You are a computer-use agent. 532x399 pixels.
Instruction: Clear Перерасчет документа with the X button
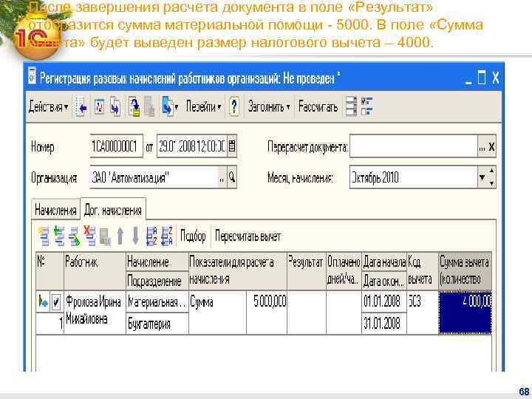(x=491, y=147)
